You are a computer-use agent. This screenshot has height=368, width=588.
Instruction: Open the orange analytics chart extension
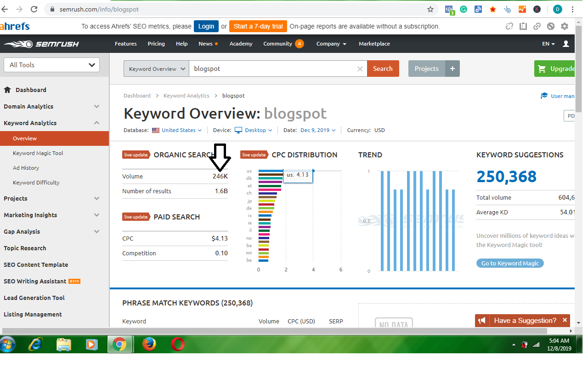(x=522, y=9)
